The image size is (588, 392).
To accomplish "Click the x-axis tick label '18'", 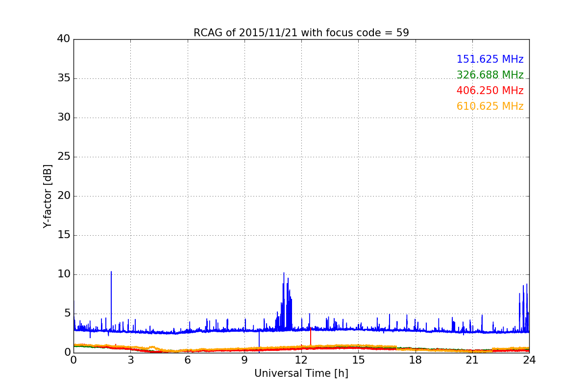I will coord(416,360).
